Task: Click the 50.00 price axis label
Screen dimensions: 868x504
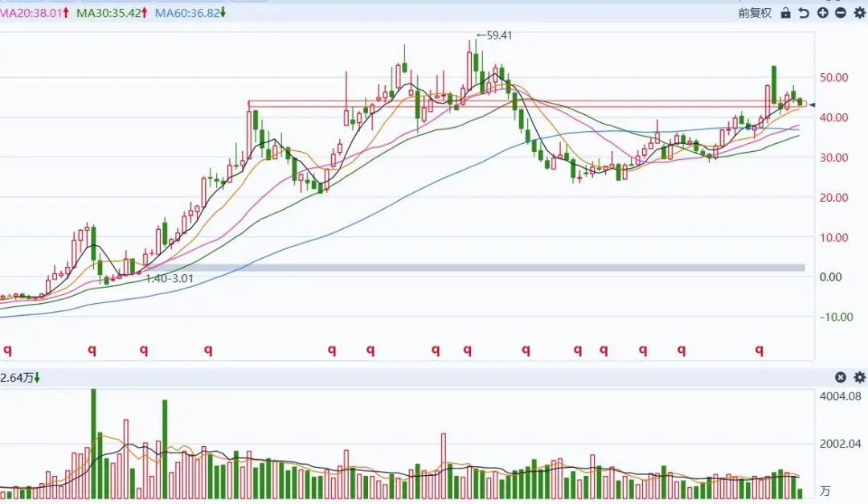Action: (833, 78)
